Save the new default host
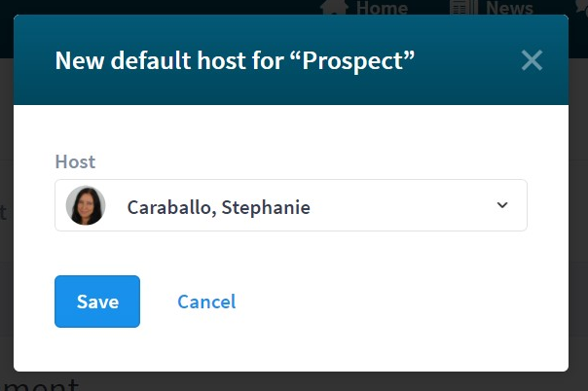Screen dimensions: 588x391 97,302
